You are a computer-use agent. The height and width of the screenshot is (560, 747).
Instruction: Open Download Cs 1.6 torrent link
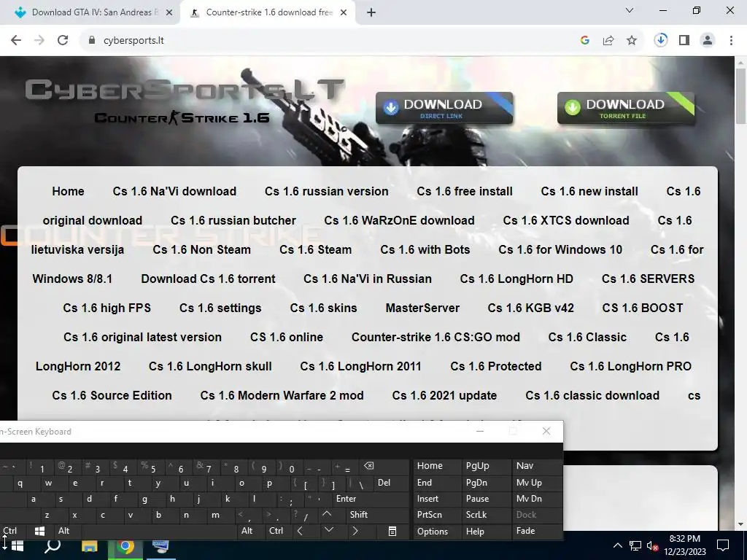click(x=208, y=279)
